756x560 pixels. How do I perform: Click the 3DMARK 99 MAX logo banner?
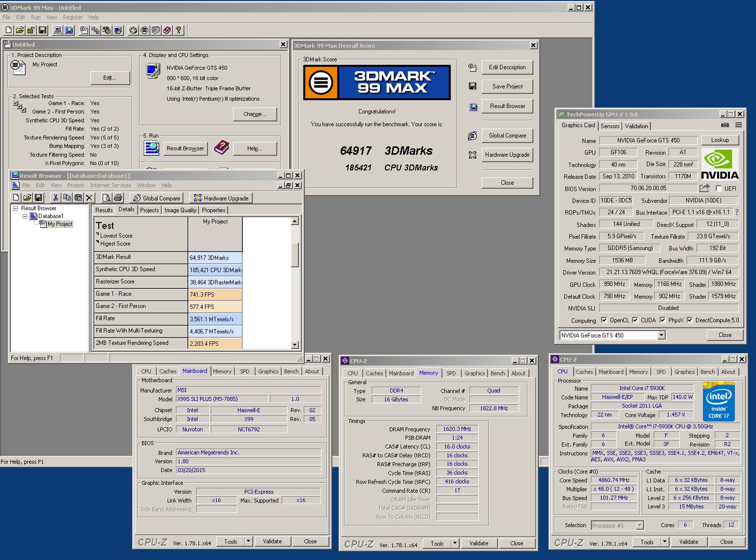(377, 83)
